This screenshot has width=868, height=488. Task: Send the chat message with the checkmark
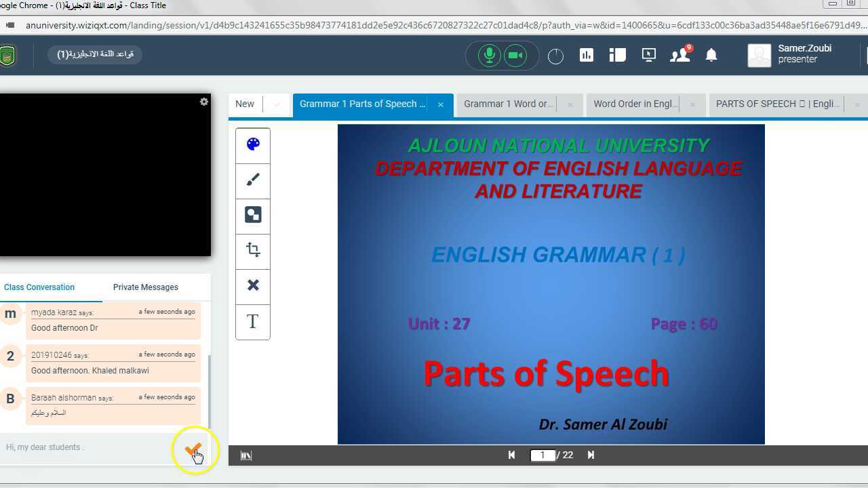(x=193, y=449)
